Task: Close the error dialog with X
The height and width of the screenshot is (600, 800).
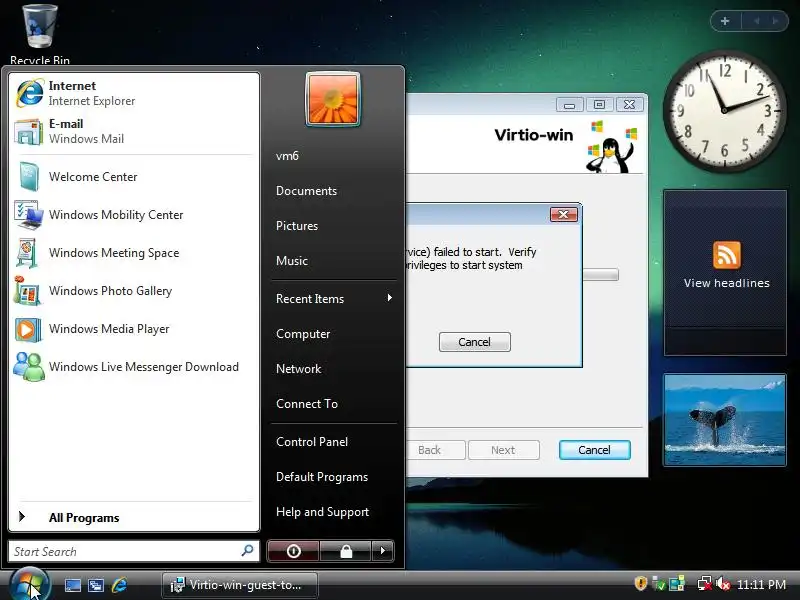Action: 564,214
